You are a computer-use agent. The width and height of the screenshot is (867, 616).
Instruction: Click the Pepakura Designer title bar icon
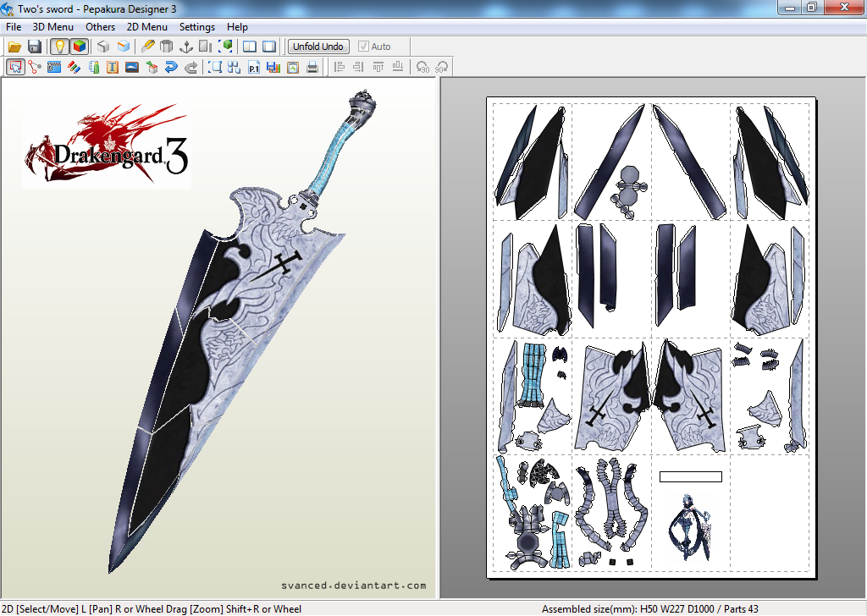point(8,8)
